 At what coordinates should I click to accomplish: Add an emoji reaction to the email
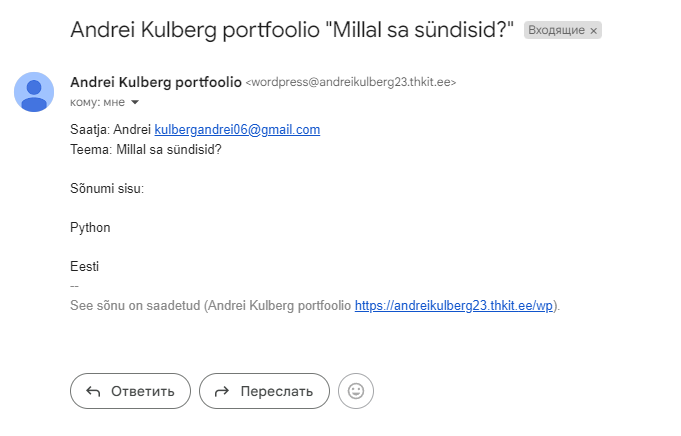[x=356, y=391]
